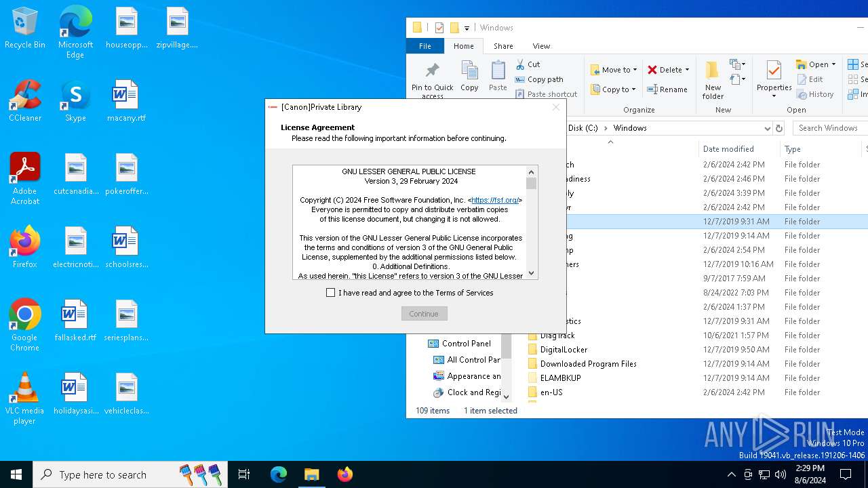Expand Open dropdown in Explorer ribbon
This screenshot has height=488, width=868.
coord(833,64)
